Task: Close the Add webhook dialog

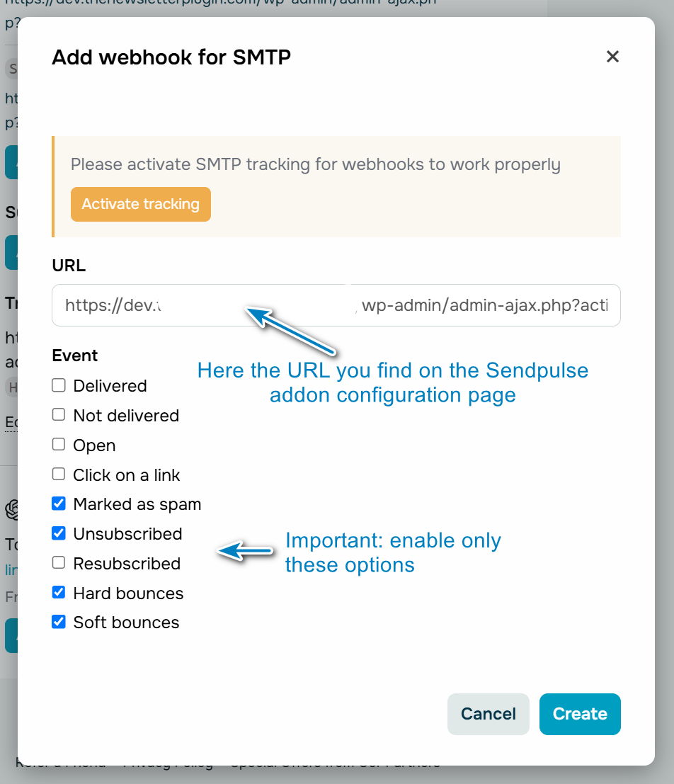Action: [612, 57]
